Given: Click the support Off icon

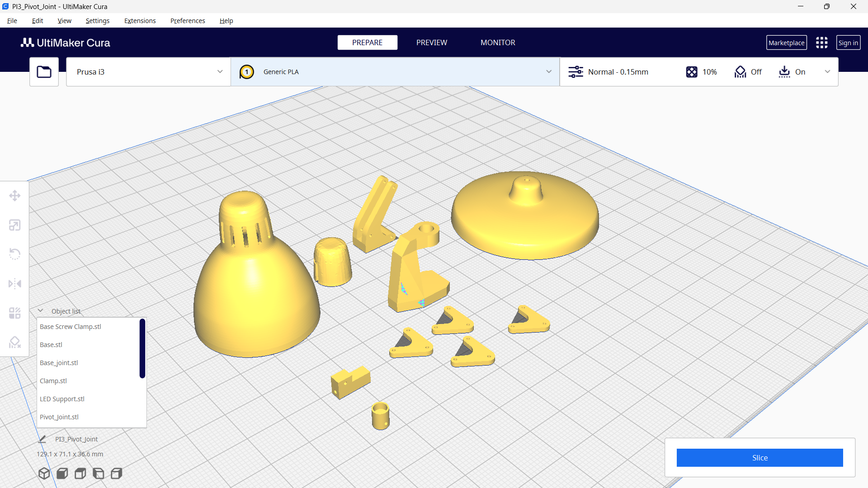Looking at the screenshot, I should point(740,72).
